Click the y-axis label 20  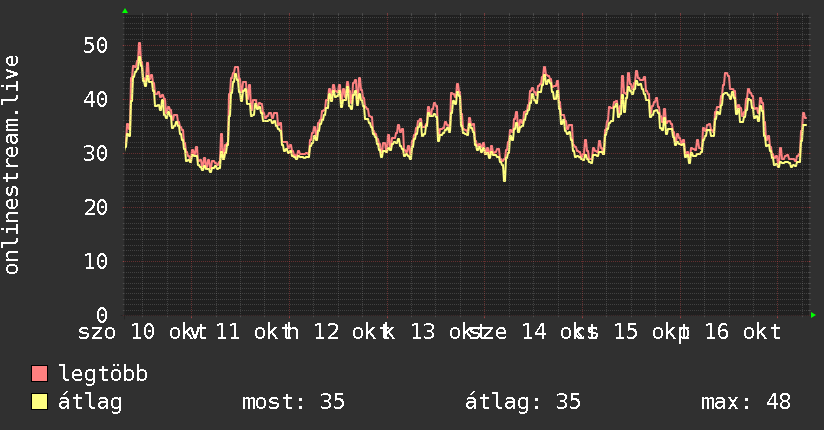click(x=96, y=207)
